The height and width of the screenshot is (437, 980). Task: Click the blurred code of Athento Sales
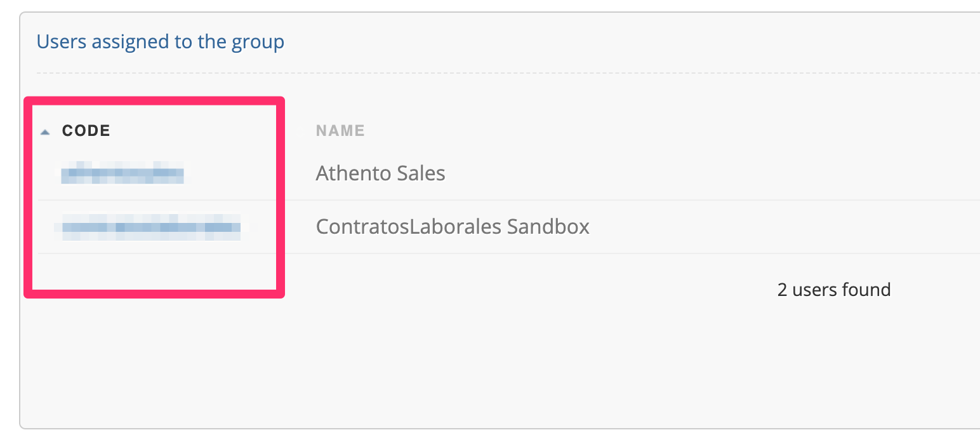pos(122,173)
